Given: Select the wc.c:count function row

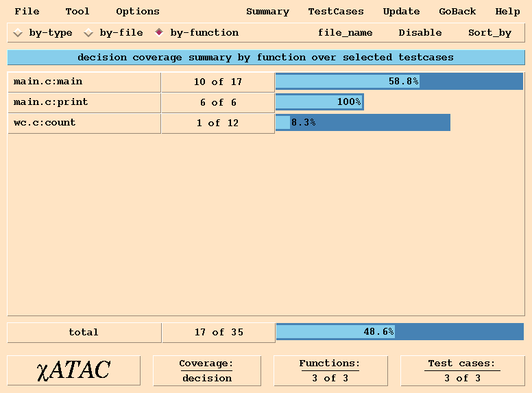Looking at the screenshot, I should click(x=84, y=123).
